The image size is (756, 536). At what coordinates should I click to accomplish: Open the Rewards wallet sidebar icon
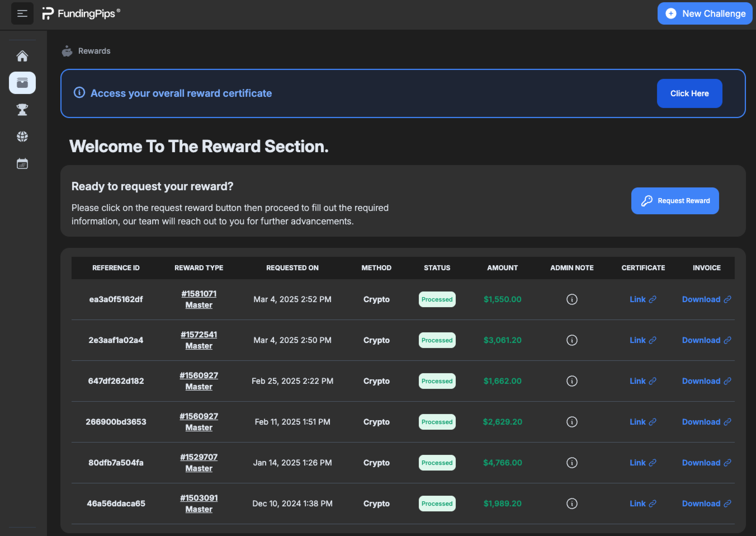point(22,83)
